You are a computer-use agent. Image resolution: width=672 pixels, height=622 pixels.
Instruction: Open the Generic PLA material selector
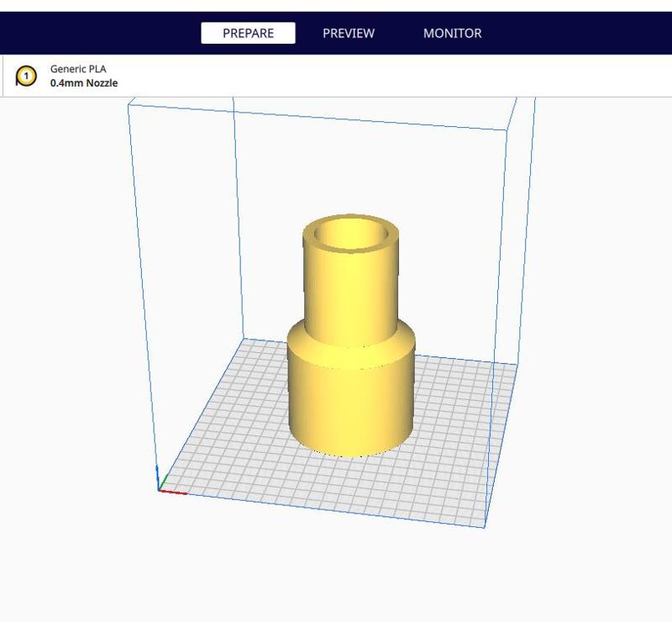pyautogui.click(x=78, y=69)
